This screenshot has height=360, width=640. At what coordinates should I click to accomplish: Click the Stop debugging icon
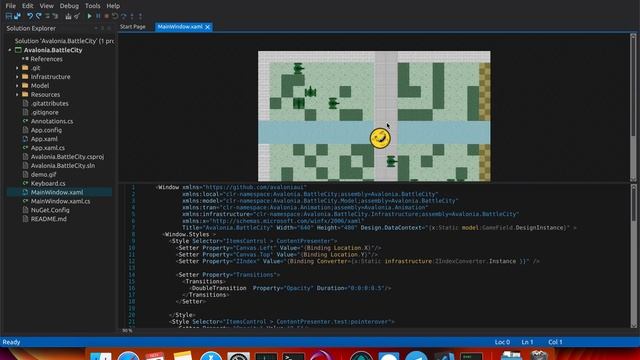107,16
